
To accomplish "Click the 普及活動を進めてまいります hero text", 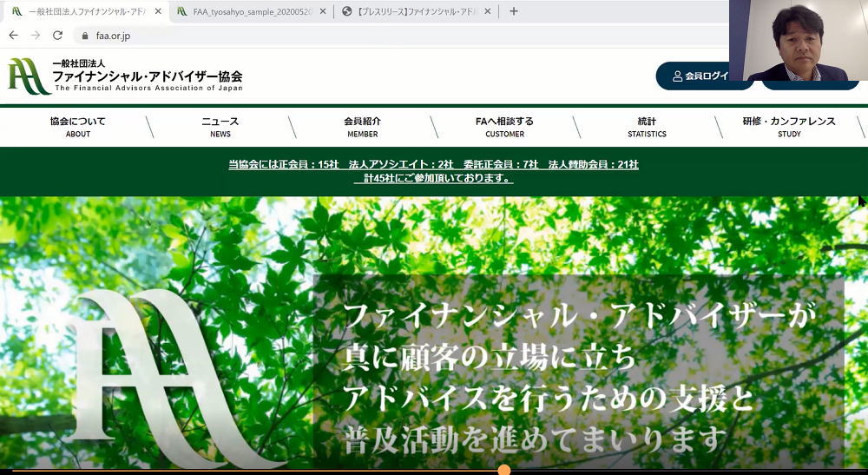I will (x=535, y=440).
